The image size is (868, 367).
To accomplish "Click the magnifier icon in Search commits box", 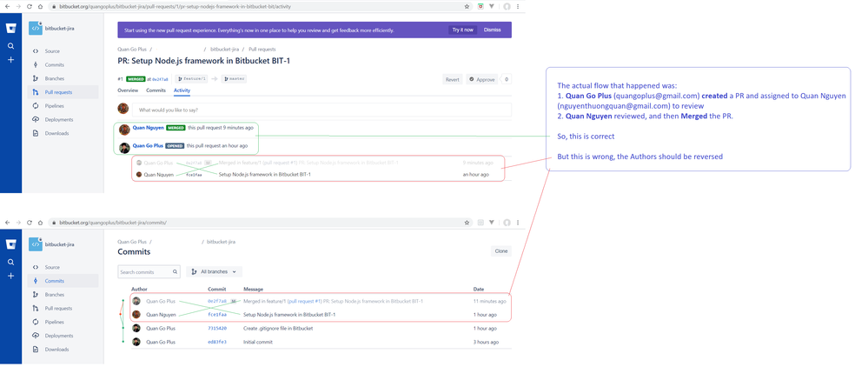I will [175, 272].
